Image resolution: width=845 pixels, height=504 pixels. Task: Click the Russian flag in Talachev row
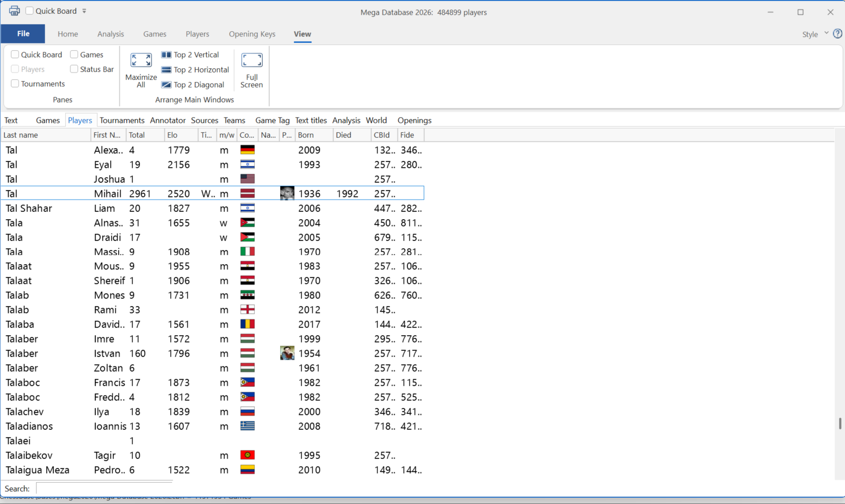coord(247,411)
